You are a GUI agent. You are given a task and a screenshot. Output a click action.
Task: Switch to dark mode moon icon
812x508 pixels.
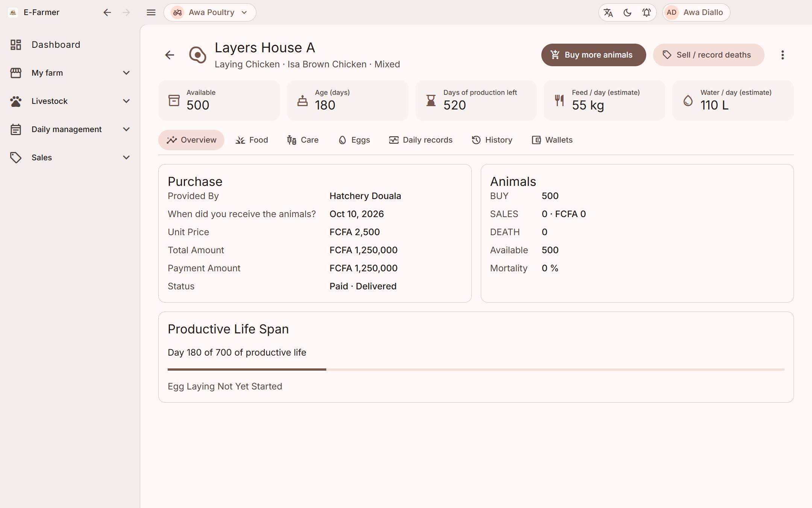point(627,12)
